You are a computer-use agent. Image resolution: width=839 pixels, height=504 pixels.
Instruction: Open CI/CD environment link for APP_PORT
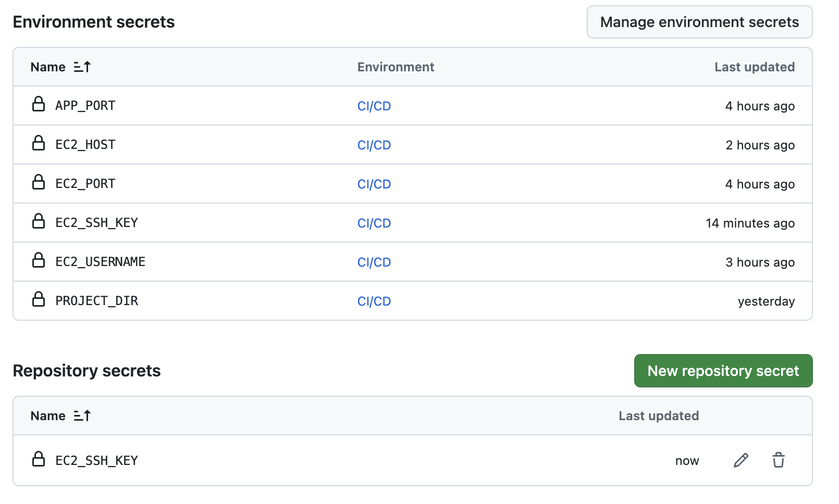374,106
